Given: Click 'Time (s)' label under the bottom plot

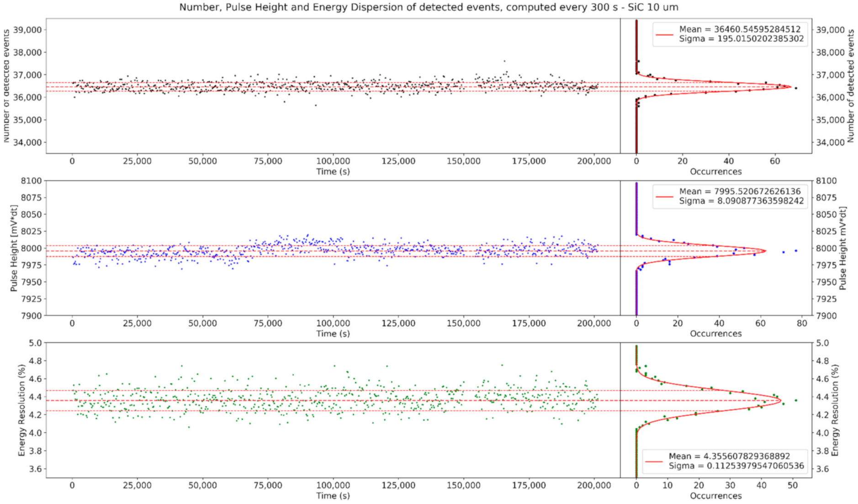Looking at the screenshot, I should [333, 495].
